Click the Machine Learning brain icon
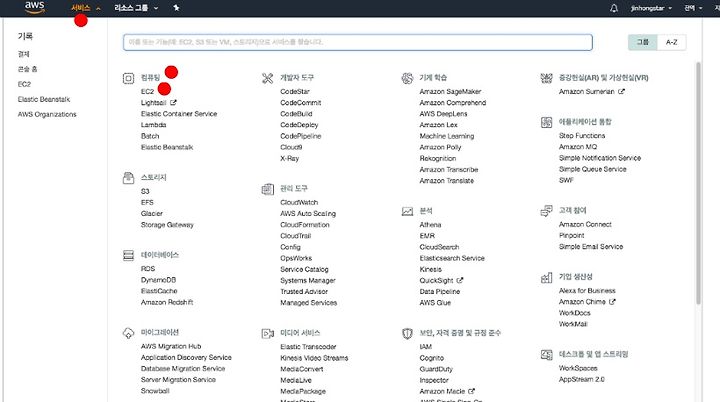Image resolution: width=720 pixels, height=402 pixels. pyautogui.click(x=407, y=78)
